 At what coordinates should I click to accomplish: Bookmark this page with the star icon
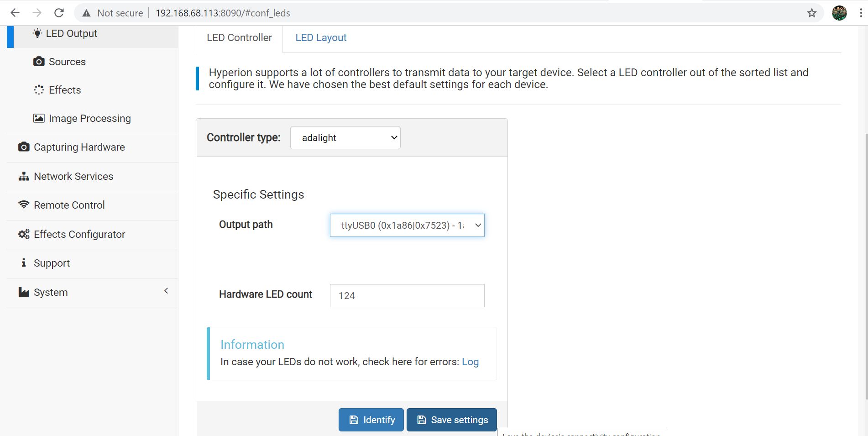click(811, 13)
